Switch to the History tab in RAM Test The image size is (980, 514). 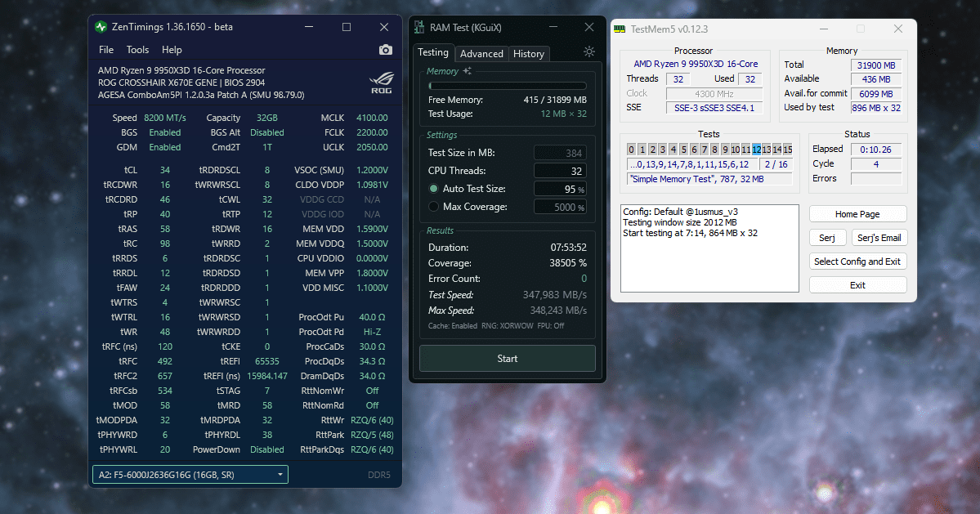pos(529,54)
